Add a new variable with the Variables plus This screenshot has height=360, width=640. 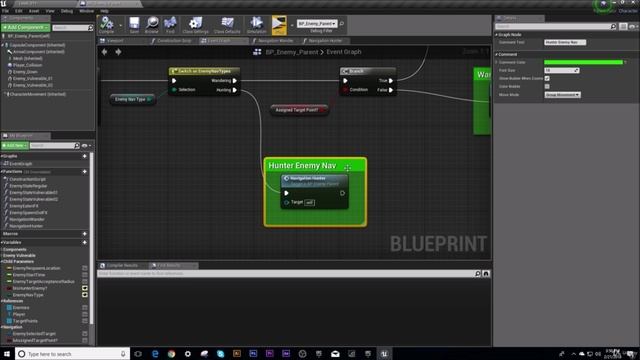point(85,242)
